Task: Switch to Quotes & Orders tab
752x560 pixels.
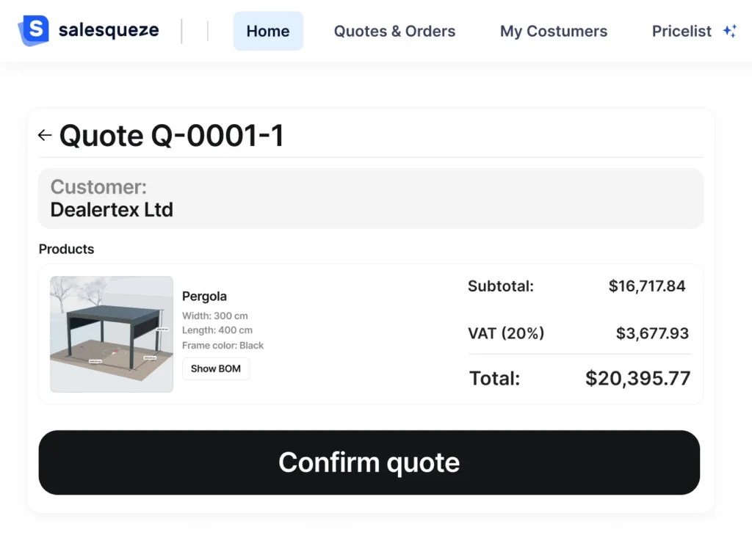Action: tap(394, 32)
